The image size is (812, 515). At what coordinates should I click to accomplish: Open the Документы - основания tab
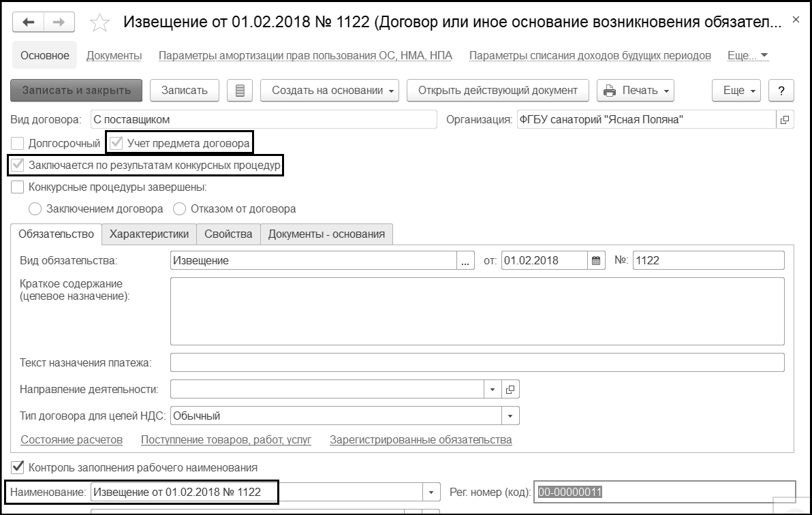click(326, 234)
